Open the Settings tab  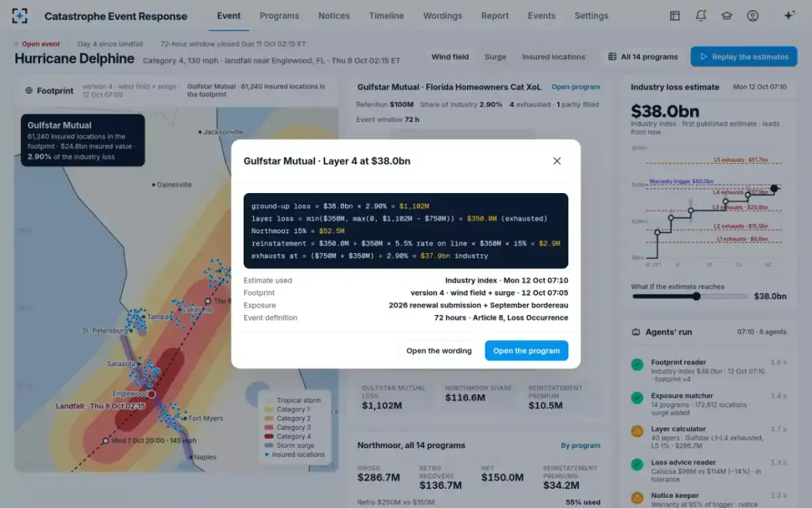tap(591, 16)
